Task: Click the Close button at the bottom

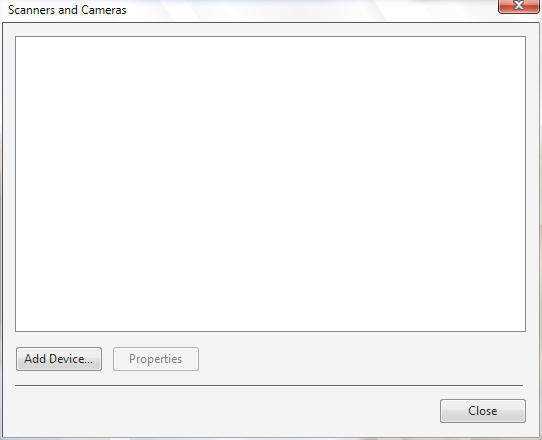Action: pyautogui.click(x=483, y=411)
